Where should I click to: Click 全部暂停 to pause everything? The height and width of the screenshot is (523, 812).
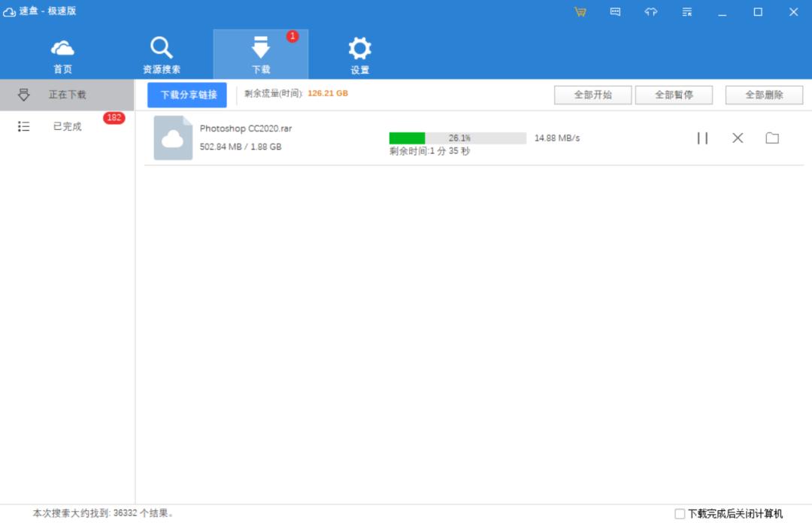[x=674, y=95]
